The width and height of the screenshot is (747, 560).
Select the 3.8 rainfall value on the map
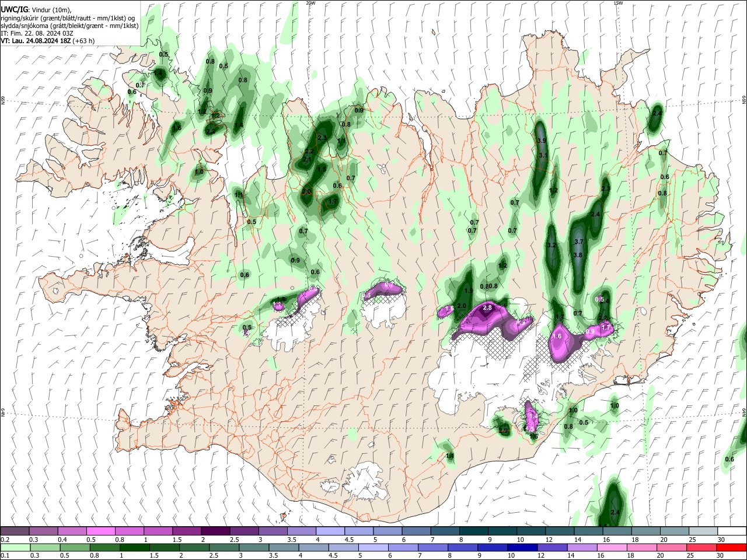(x=578, y=255)
